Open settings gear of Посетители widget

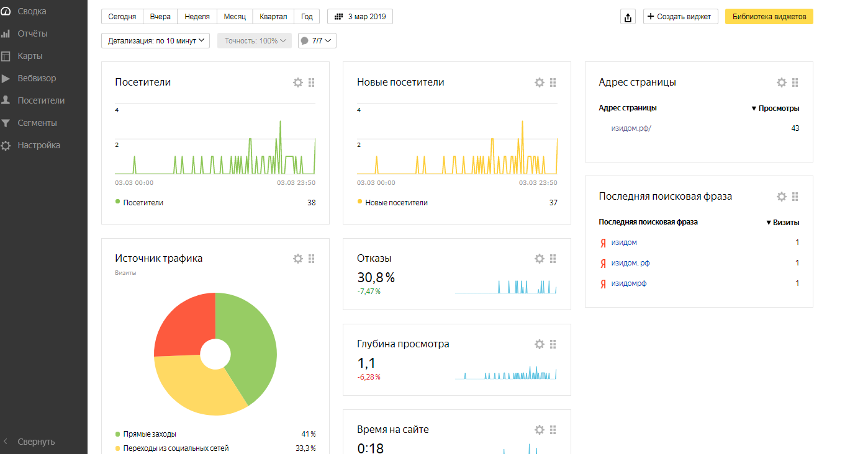pyautogui.click(x=298, y=82)
